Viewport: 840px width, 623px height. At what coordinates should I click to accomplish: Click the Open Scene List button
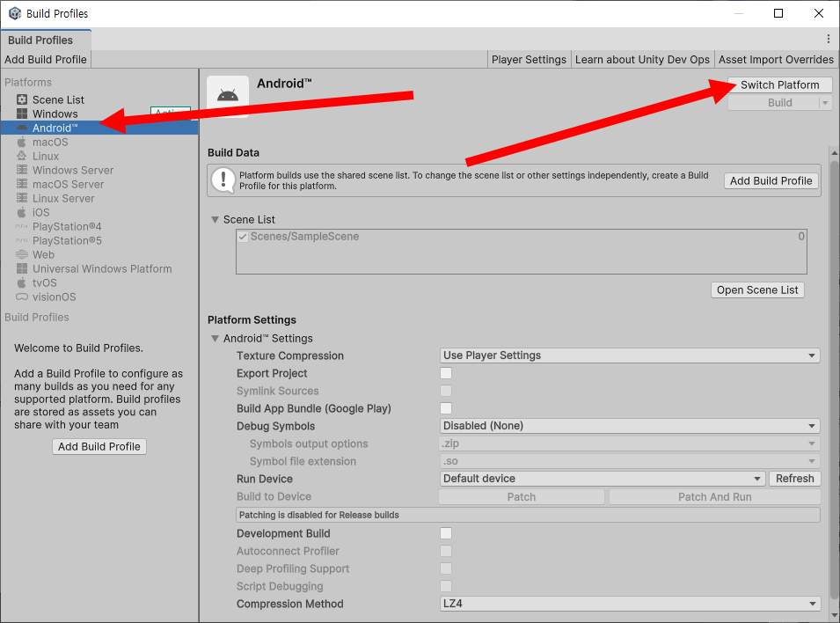click(757, 290)
